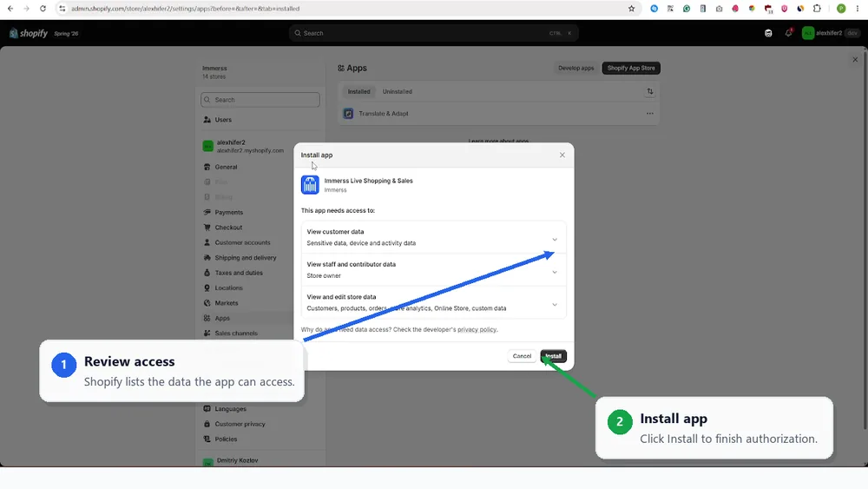
Task: Open Taxes and duties settings
Action: point(239,273)
